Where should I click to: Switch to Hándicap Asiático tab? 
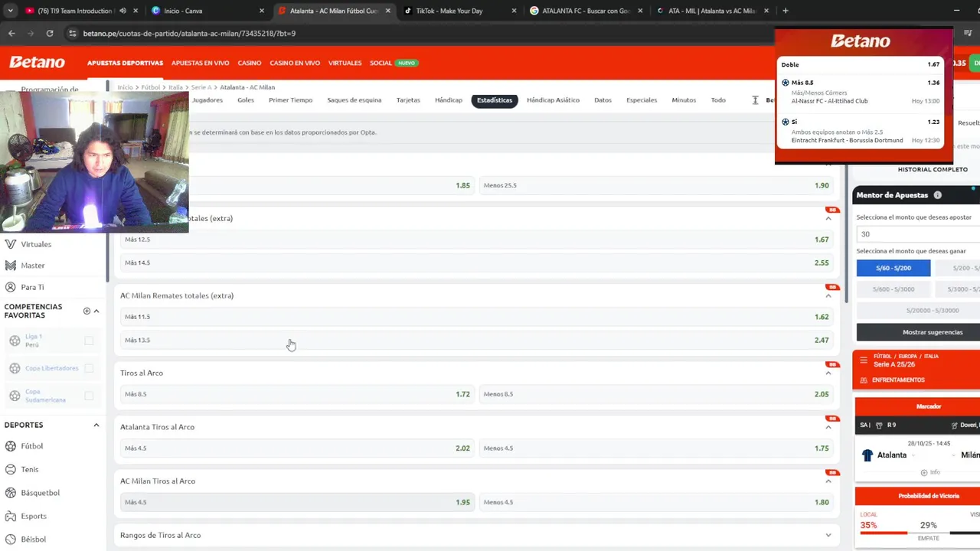click(553, 100)
